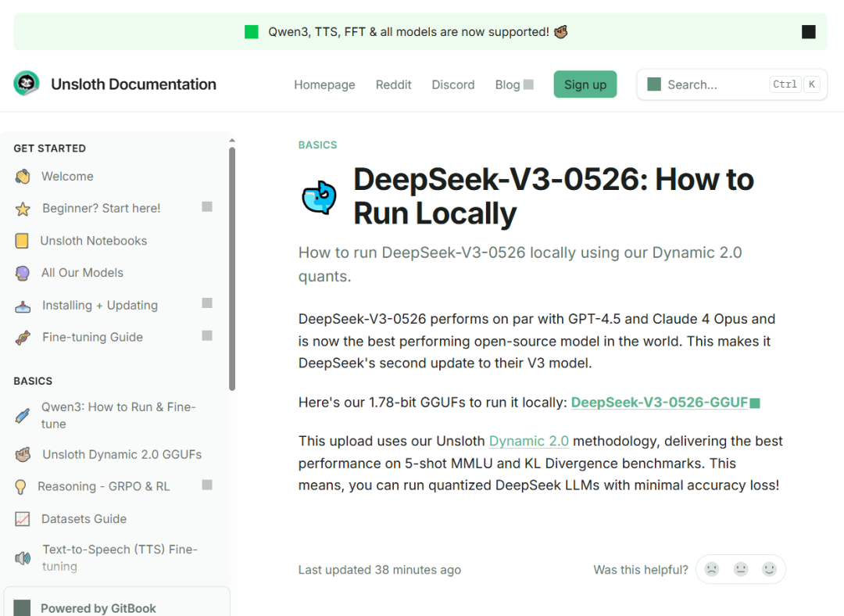Click Qwen3, TTS, FFT announcement text
Viewport: 844px width, 616px height.
409,32
